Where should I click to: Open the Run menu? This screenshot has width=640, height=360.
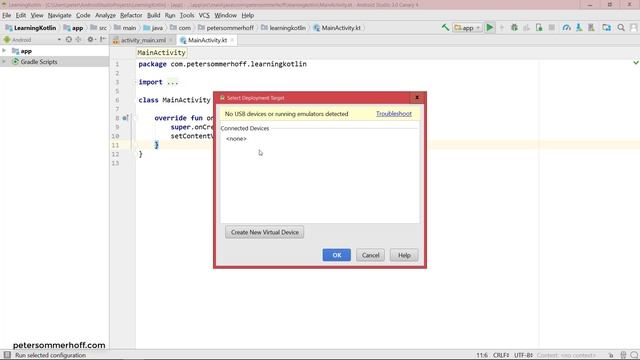[x=170, y=15]
